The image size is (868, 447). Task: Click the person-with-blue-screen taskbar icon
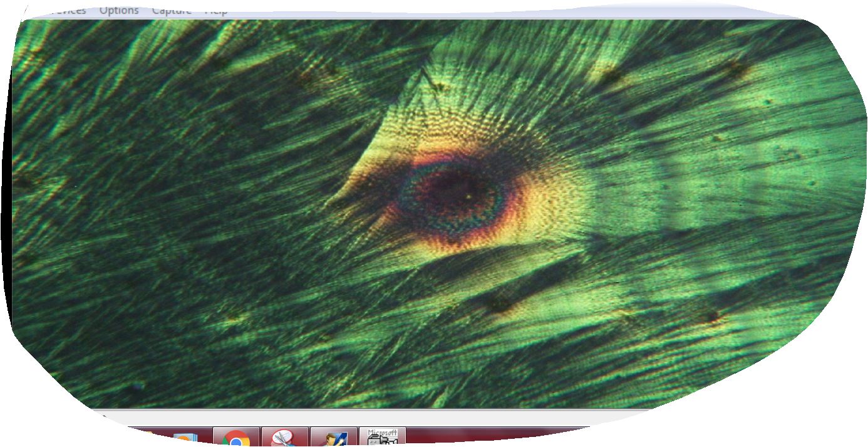tap(333, 439)
